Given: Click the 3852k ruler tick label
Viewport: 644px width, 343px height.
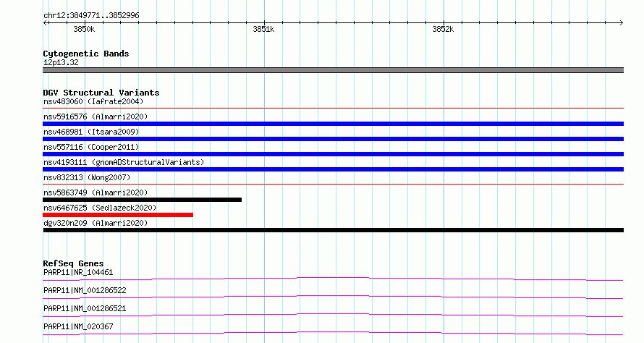Looking at the screenshot, I should click(x=443, y=29).
